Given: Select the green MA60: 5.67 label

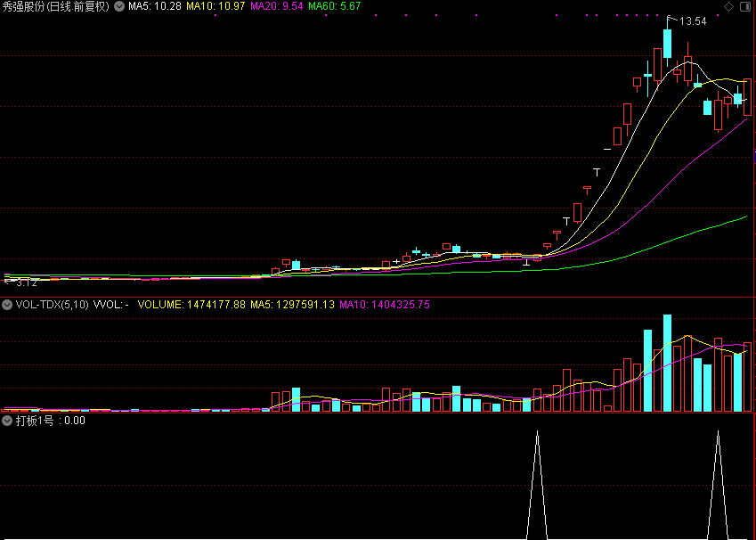Looking at the screenshot, I should [x=335, y=6].
